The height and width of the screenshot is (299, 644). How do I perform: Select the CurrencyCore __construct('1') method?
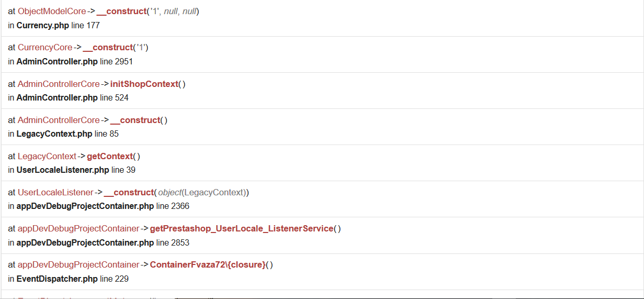(x=108, y=47)
